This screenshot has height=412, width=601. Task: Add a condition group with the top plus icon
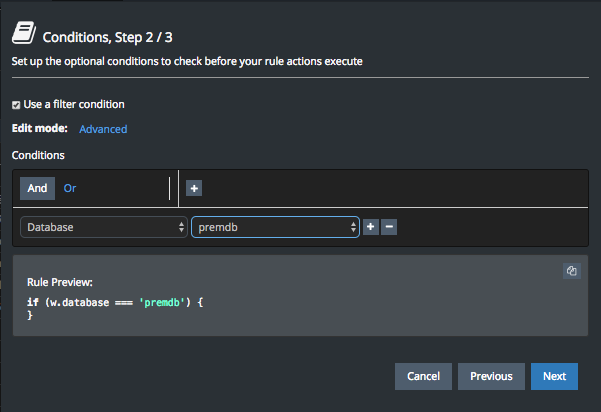point(194,187)
